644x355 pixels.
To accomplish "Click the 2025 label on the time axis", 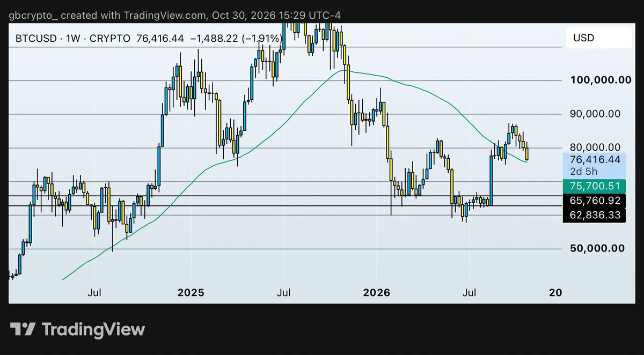I will [x=191, y=293].
